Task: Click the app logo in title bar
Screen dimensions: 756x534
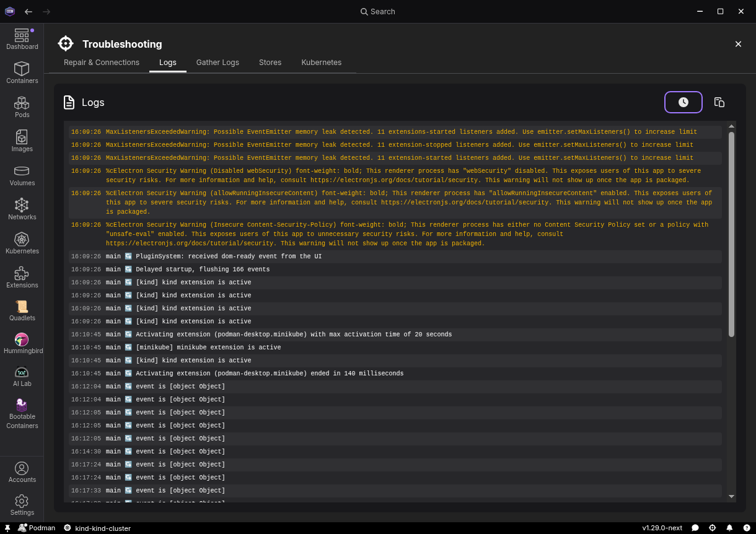Action: pos(9,12)
